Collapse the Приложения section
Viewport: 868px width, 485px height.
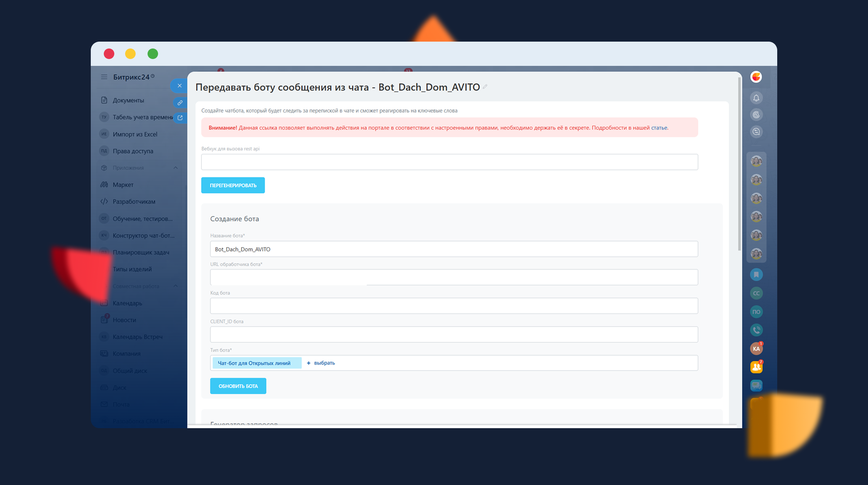point(175,168)
